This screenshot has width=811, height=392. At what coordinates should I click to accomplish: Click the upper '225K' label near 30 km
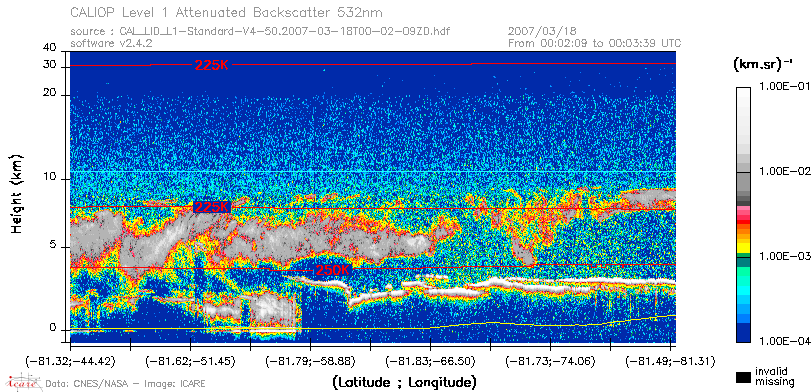click(x=211, y=65)
